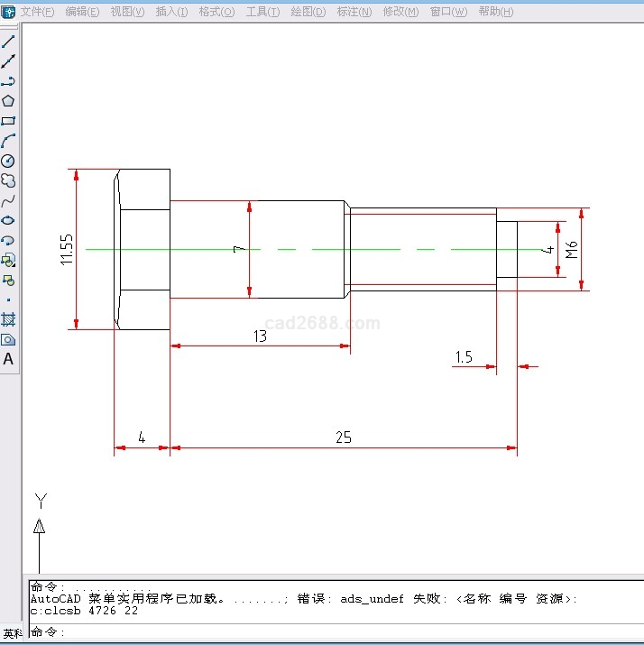Pick the Ellipse tool
Image resolution: width=644 pixels, height=645 pixels.
pyautogui.click(x=8, y=220)
